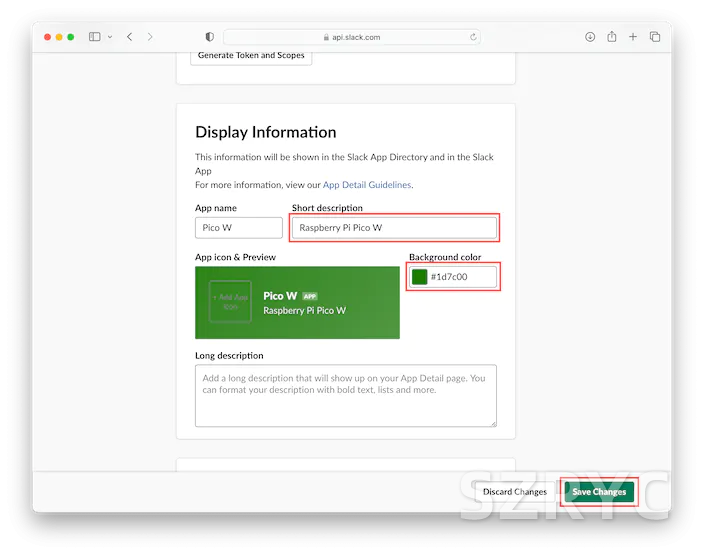Open the Share menu
This screenshot has height=555, width=704.
[x=611, y=37]
